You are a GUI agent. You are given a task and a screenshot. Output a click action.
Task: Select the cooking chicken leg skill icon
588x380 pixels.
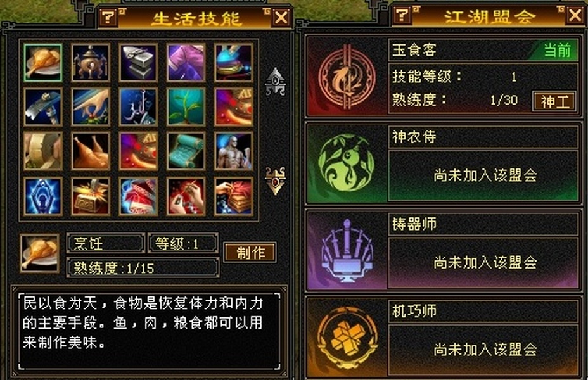(42, 63)
